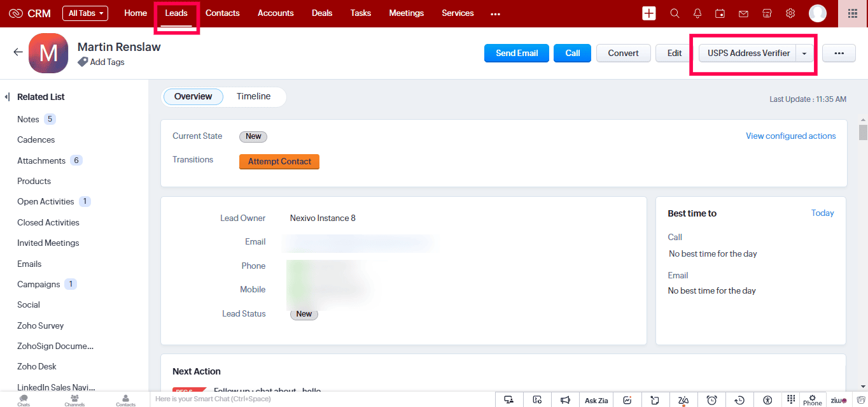The width and height of the screenshot is (868, 407).
Task: Open Products in Related List
Action: click(34, 182)
